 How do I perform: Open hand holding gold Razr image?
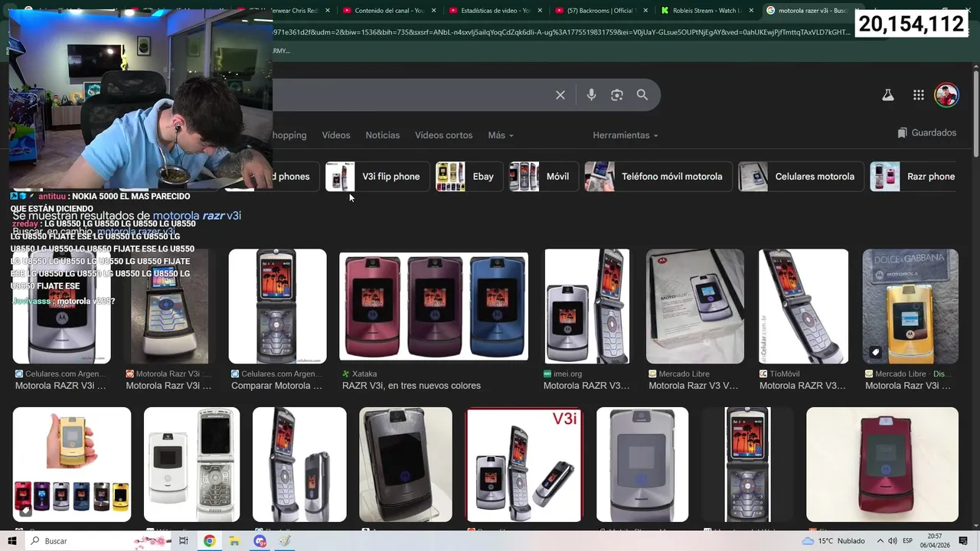tap(72, 465)
